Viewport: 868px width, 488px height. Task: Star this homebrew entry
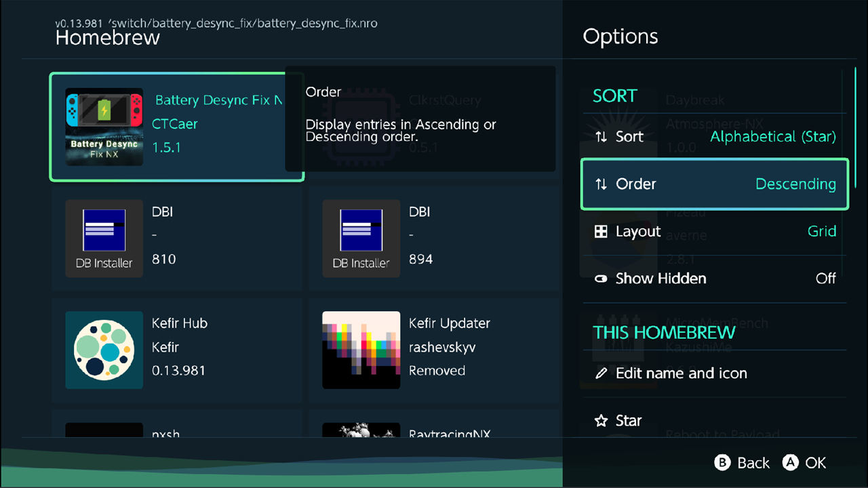tap(715, 421)
